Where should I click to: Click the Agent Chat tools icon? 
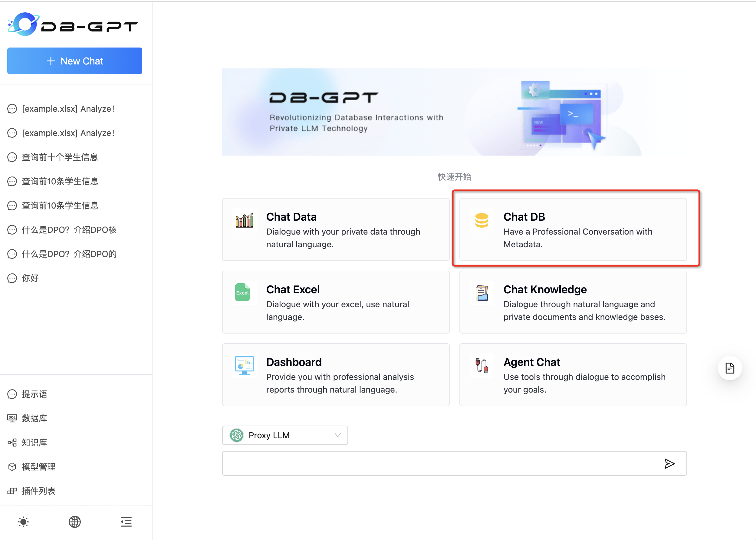coord(482,365)
